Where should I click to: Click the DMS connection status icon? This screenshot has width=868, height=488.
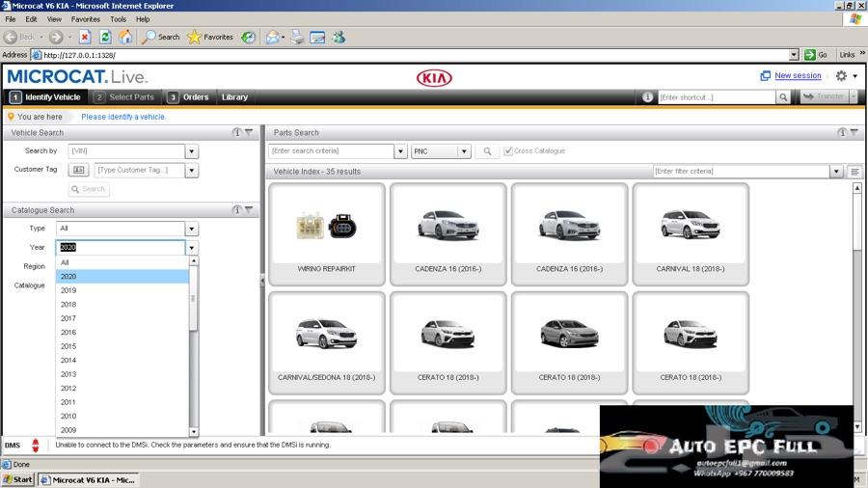[36, 445]
